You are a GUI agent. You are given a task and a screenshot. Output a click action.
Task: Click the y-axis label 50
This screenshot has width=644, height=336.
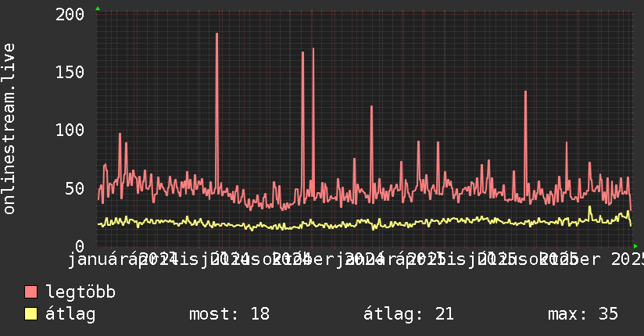tap(75, 188)
